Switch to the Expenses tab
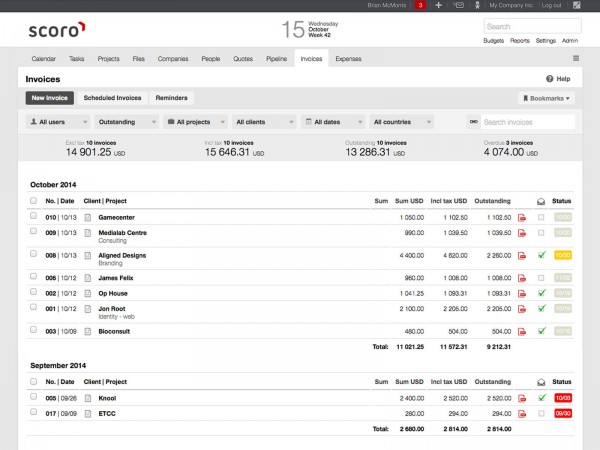The image size is (600, 450). [x=348, y=59]
